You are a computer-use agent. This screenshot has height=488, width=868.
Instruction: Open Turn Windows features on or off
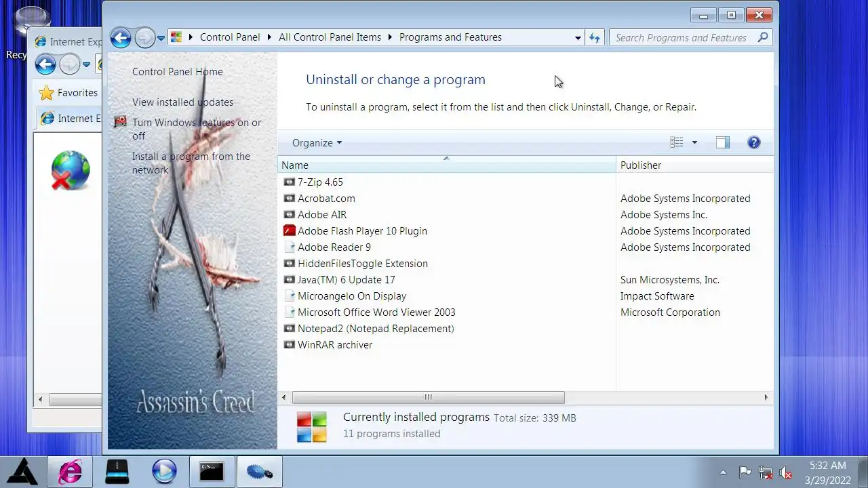click(197, 129)
